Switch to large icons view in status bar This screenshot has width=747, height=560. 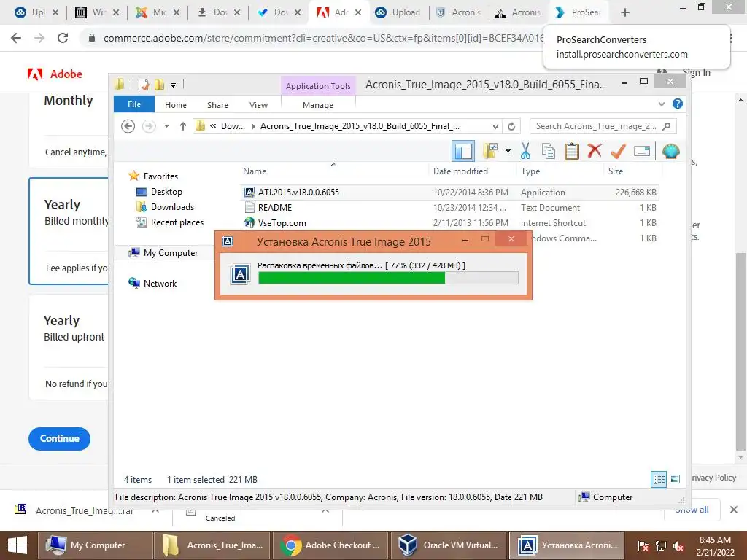pyautogui.click(x=675, y=479)
